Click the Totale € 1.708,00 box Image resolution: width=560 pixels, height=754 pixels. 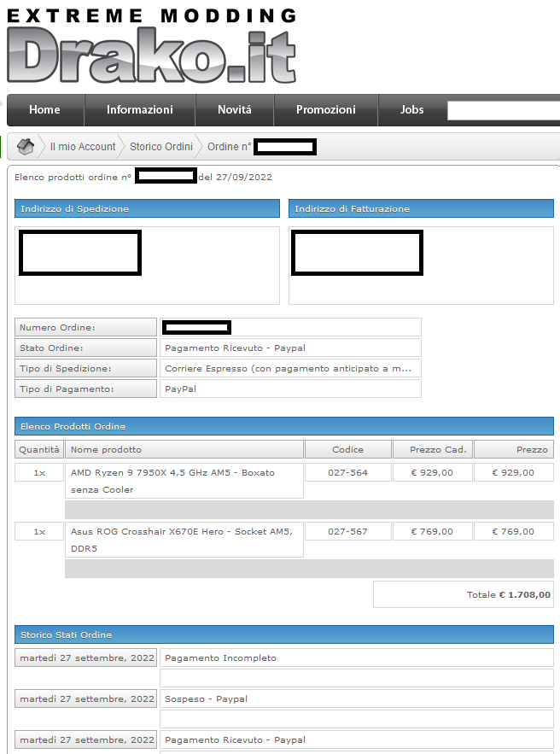tap(464, 594)
